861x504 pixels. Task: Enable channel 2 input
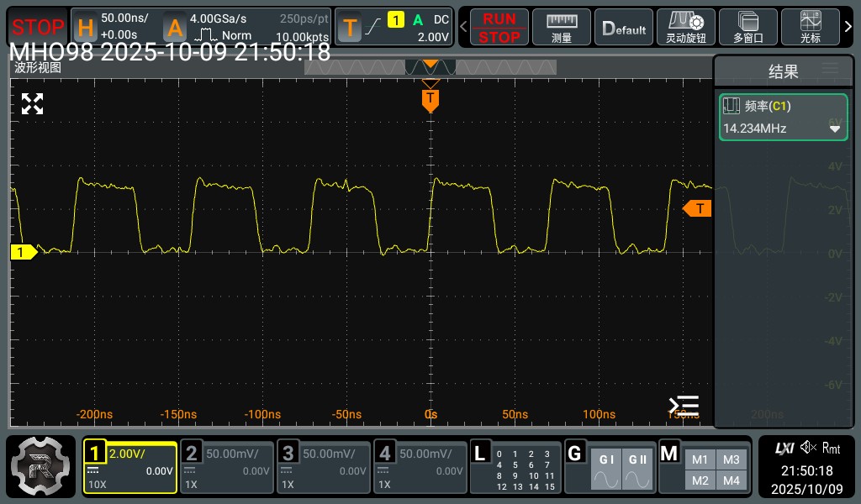tap(228, 466)
